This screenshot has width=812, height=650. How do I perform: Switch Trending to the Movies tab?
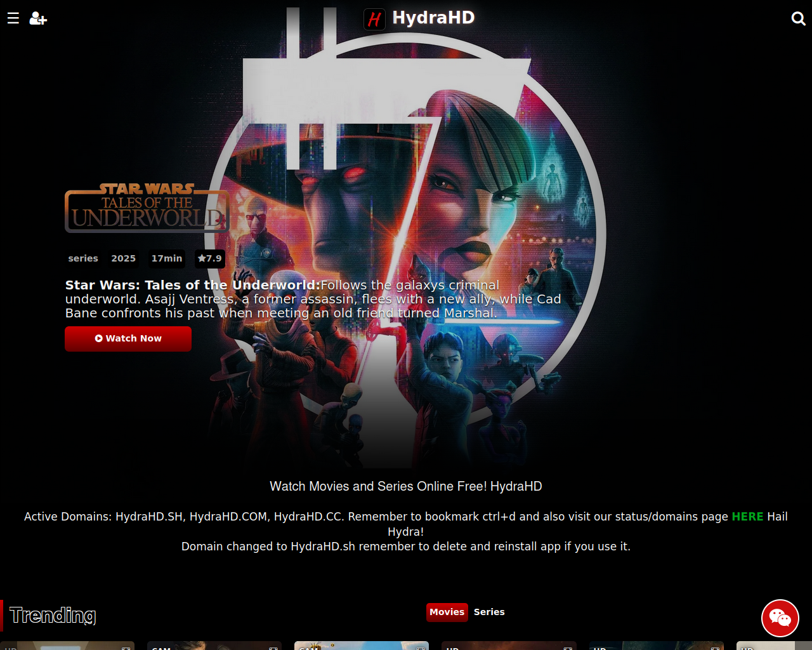(x=447, y=612)
